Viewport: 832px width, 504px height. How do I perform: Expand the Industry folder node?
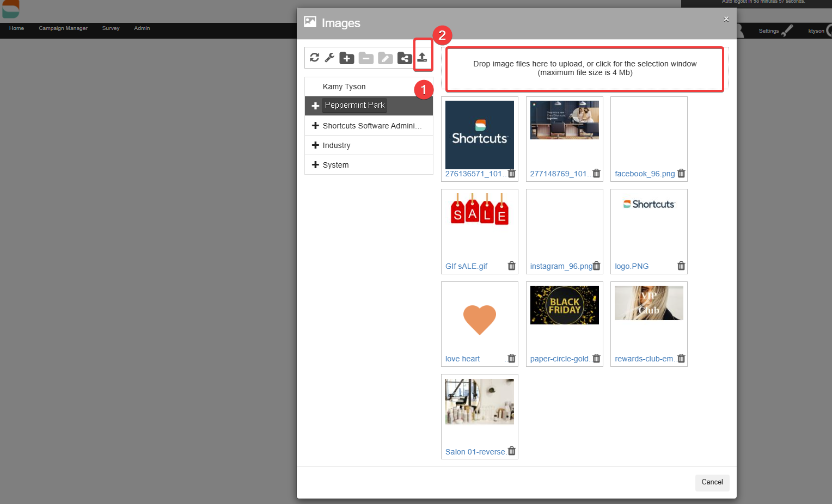coord(315,145)
